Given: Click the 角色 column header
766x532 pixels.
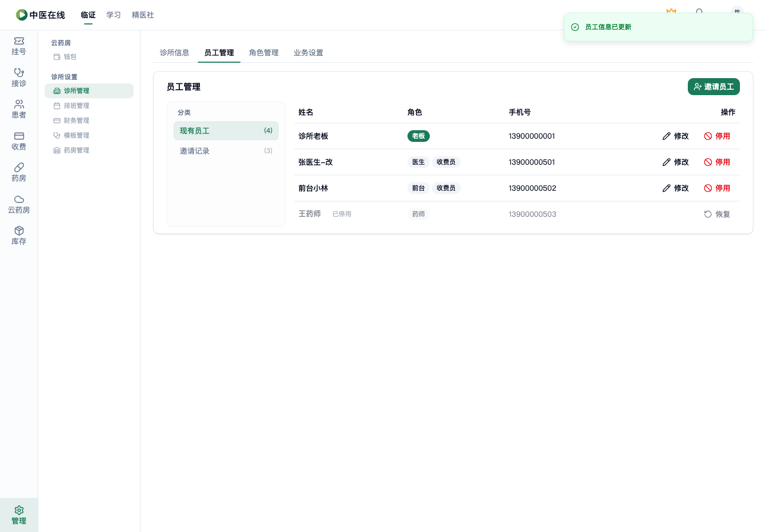Looking at the screenshot, I should pyautogui.click(x=415, y=112).
